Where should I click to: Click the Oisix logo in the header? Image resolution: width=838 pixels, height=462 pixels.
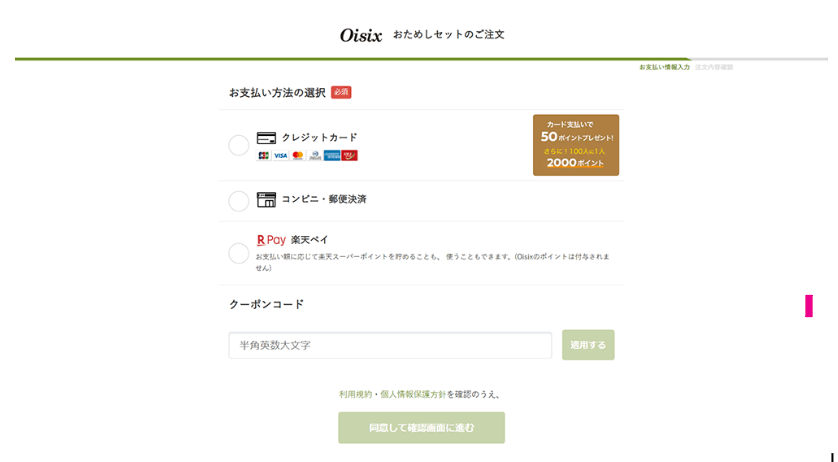361,35
